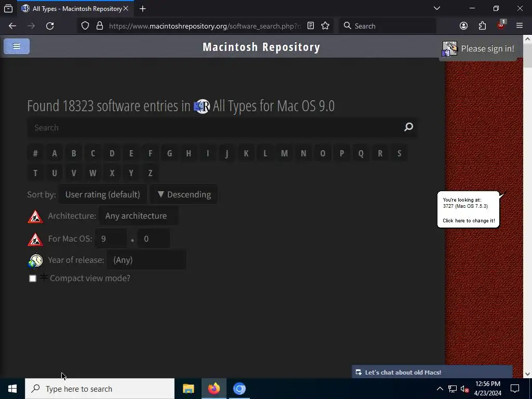Click the site security padlock icon
Viewport: 532px width, 399px height.
tap(99, 26)
